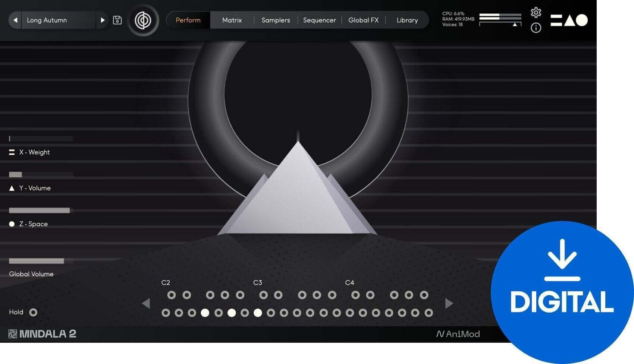
Task: Go to the next preset with right arrow
Action: pos(102,20)
